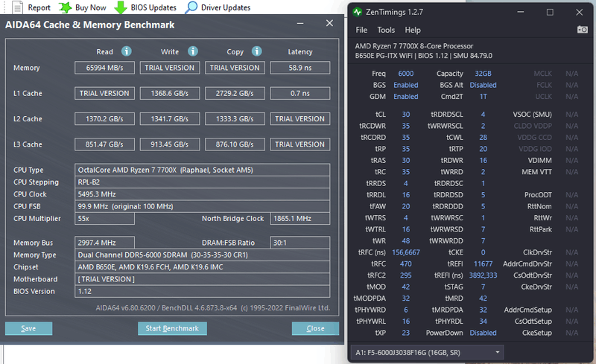Click the L2 Cache Copy 1333.3 GB/s field
Screen dimensions: 596x364
(x=235, y=118)
